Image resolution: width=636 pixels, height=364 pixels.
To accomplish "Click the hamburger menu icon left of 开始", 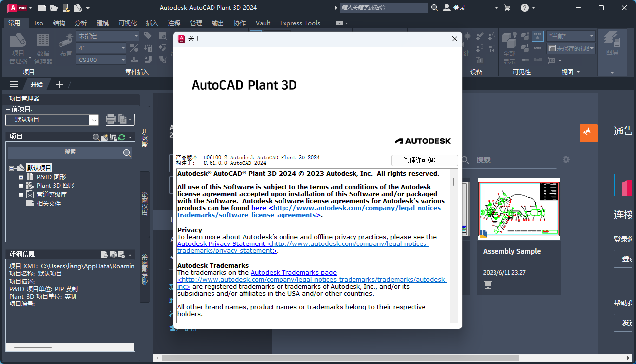I will 14,84.
